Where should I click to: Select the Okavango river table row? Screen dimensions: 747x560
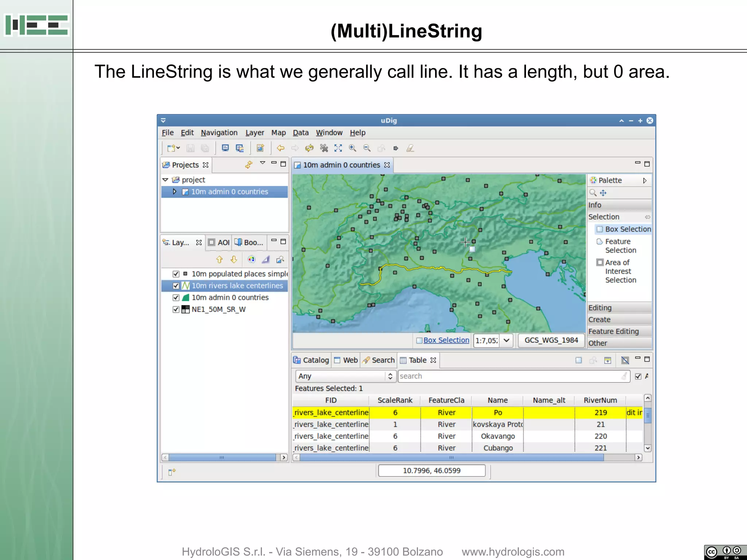(x=468, y=436)
